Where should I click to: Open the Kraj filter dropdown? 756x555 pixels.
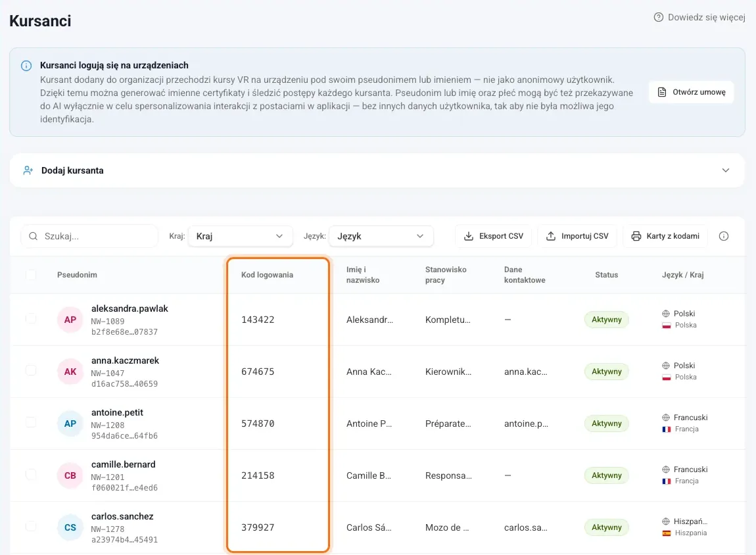(240, 236)
